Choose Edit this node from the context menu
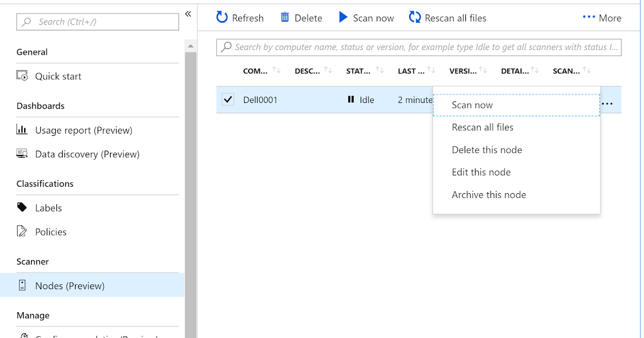Screen dimensions: 644x338 pyautogui.click(x=481, y=172)
